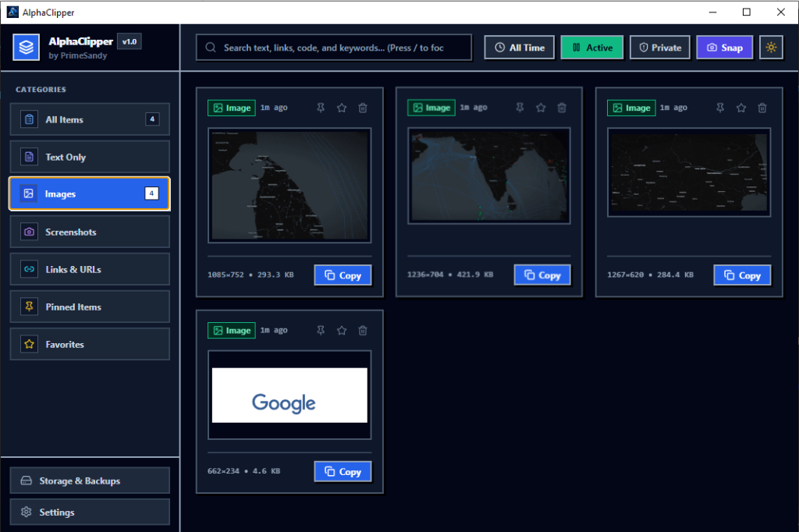Select Images category
The image size is (799, 532).
tap(90, 193)
